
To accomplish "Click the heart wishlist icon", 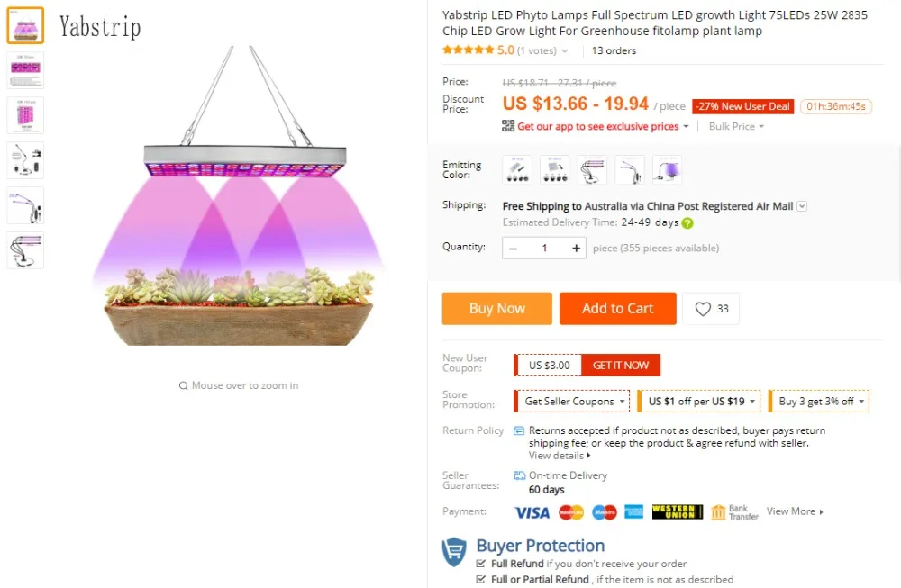I will click(704, 309).
